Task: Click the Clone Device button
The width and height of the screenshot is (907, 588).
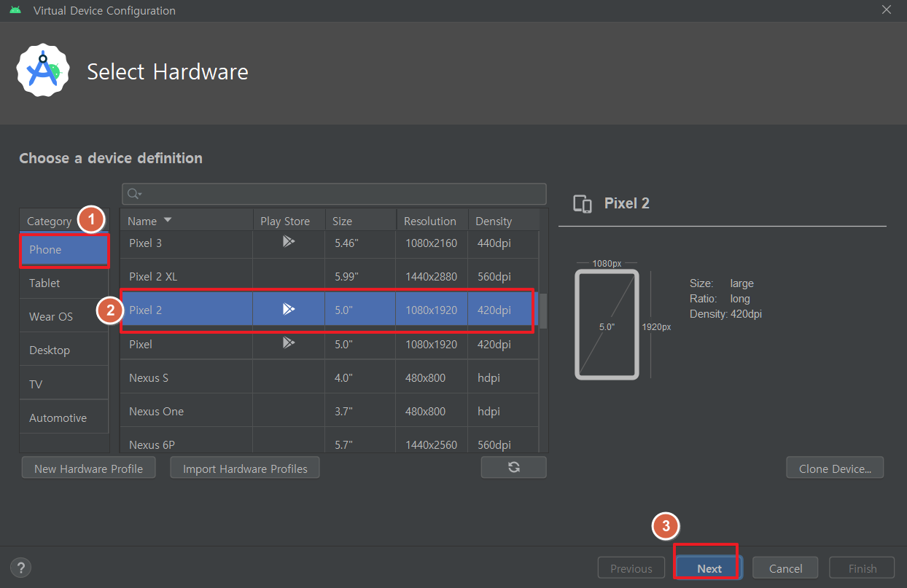Action: click(x=835, y=469)
